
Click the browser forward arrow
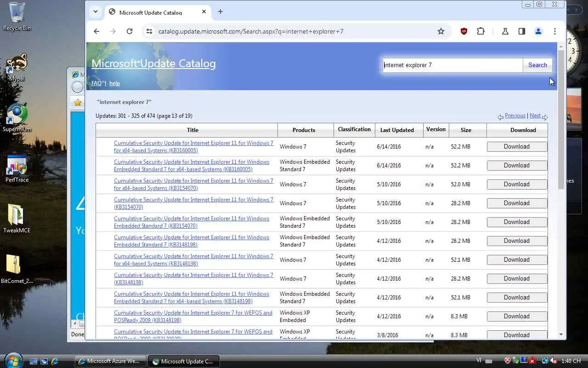pyautogui.click(x=113, y=31)
